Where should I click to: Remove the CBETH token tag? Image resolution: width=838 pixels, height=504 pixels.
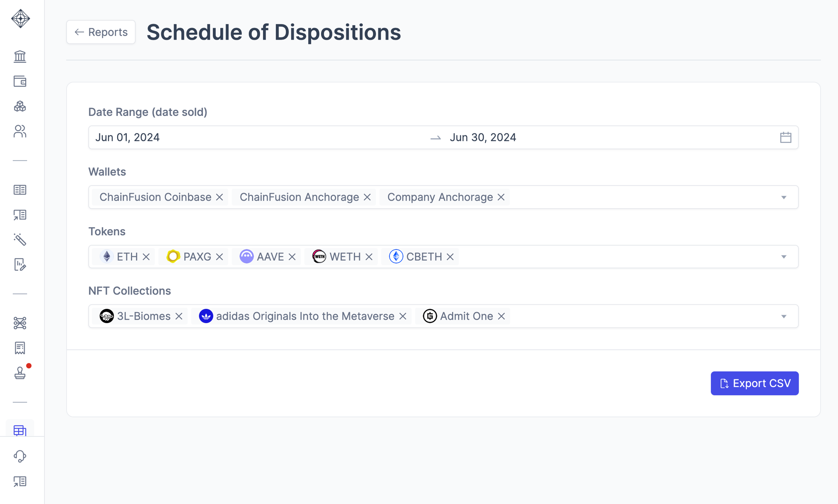pyautogui.click(x=450, y=257)
